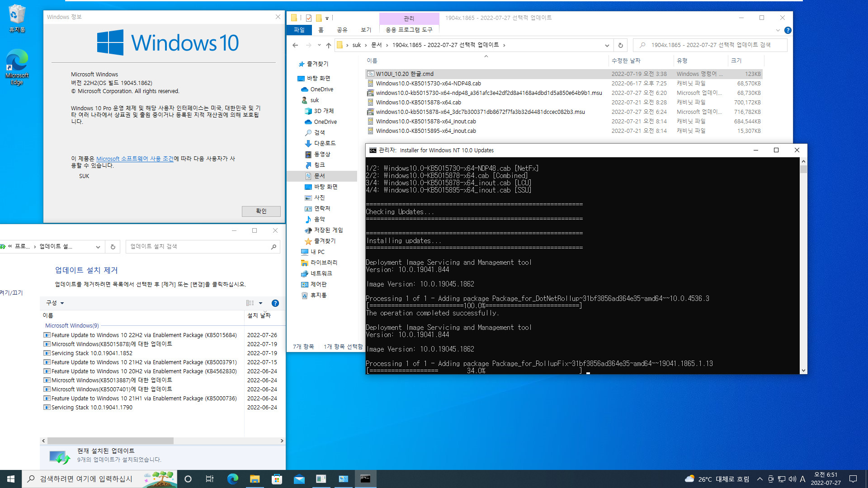
Task: Open File Explorer from the taskbar
Action: pyautogui.click(x=255, y=479)
